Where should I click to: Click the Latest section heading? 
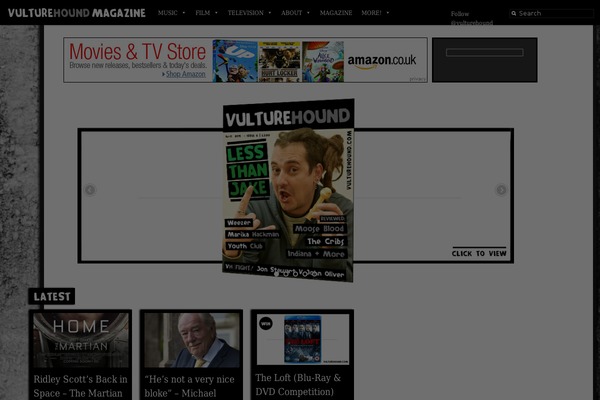point(52,296)
